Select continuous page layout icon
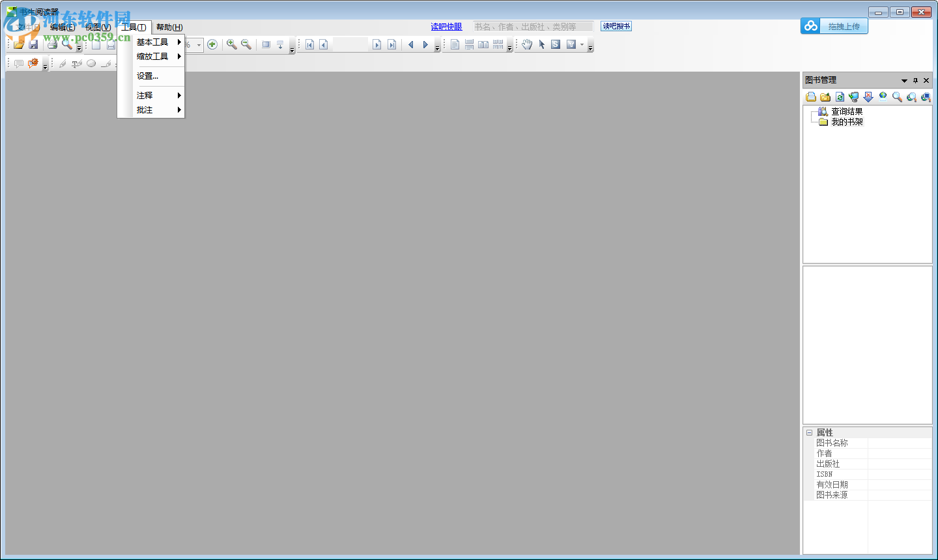The height and width of the screenshot is (560, 938). (x=469, y=44)
